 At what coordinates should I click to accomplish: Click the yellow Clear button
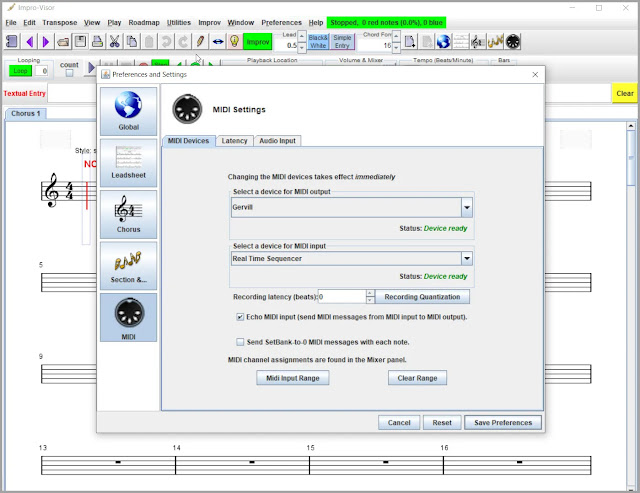624,93
